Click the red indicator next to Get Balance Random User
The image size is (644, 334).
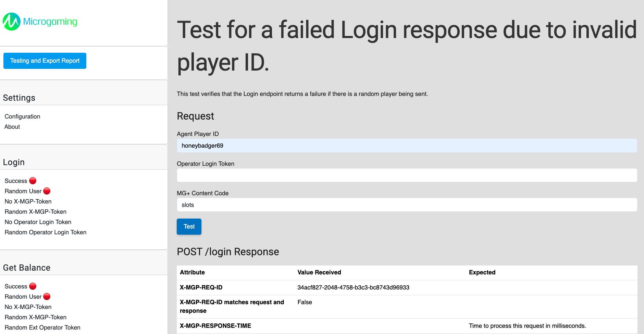click(47, 296)
